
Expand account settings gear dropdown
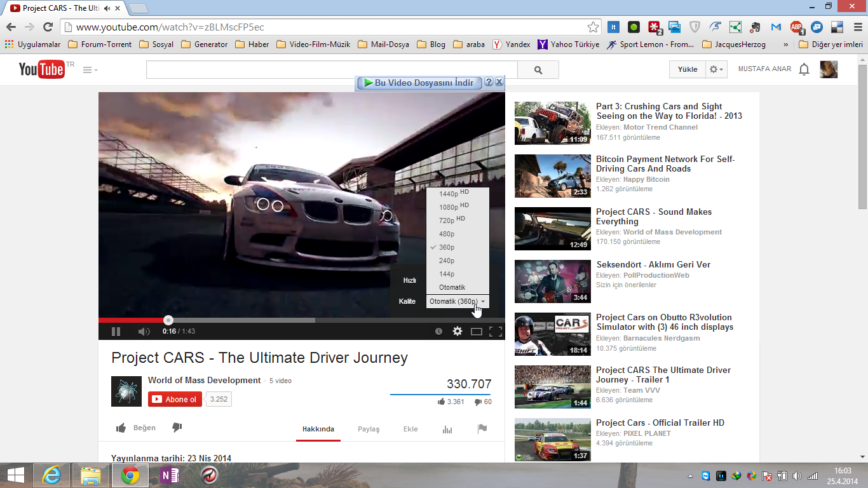716,69
